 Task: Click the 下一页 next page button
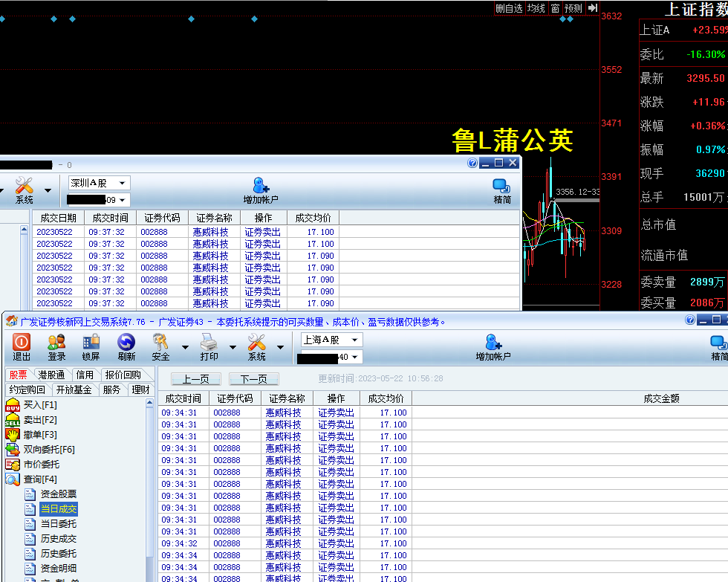(x=254, y=379)
